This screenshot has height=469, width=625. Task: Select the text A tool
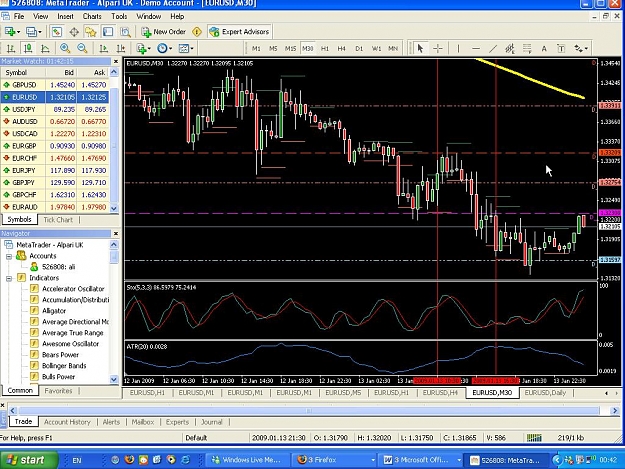tap(544, 48)
